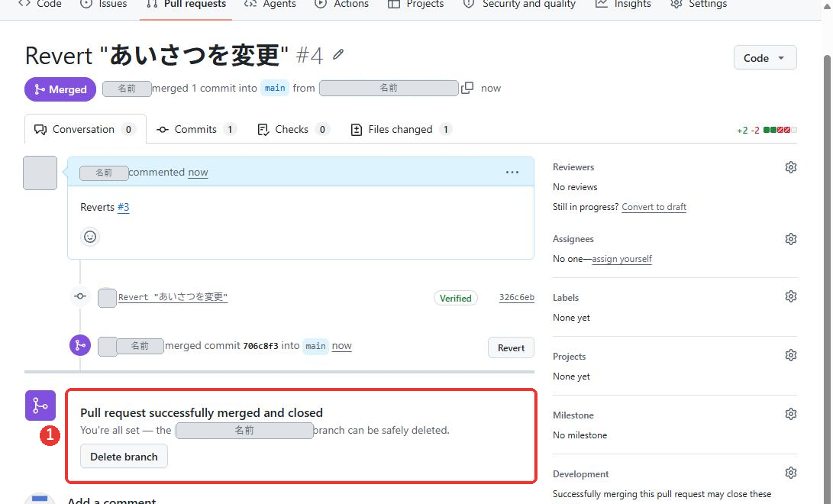Go to Security and quality tab
Screen dimensions: 833x504
click(x=519, y=5)
